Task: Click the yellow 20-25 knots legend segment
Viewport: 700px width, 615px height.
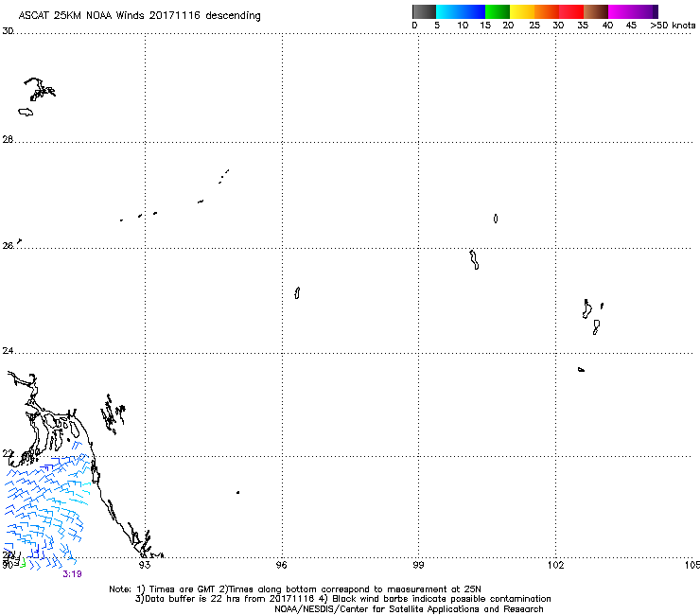Action: coord(522,11)
